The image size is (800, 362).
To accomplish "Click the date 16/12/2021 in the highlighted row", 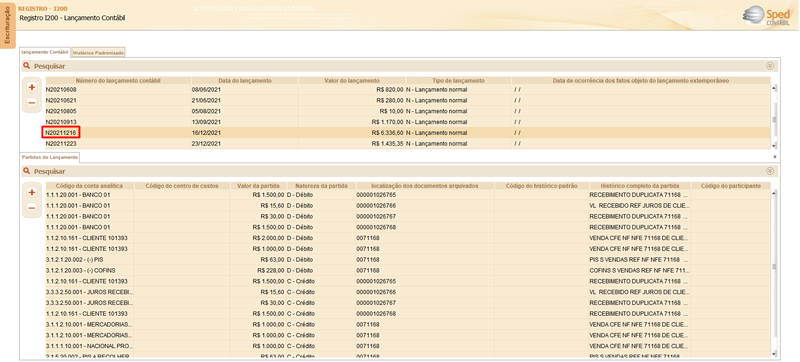I will [207, 133].
